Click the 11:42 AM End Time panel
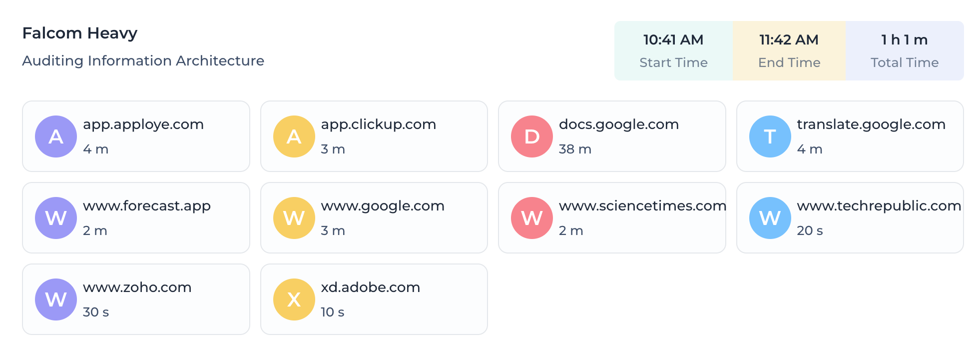The width and height of the screenshot is (980, 347). pos(788,50)
